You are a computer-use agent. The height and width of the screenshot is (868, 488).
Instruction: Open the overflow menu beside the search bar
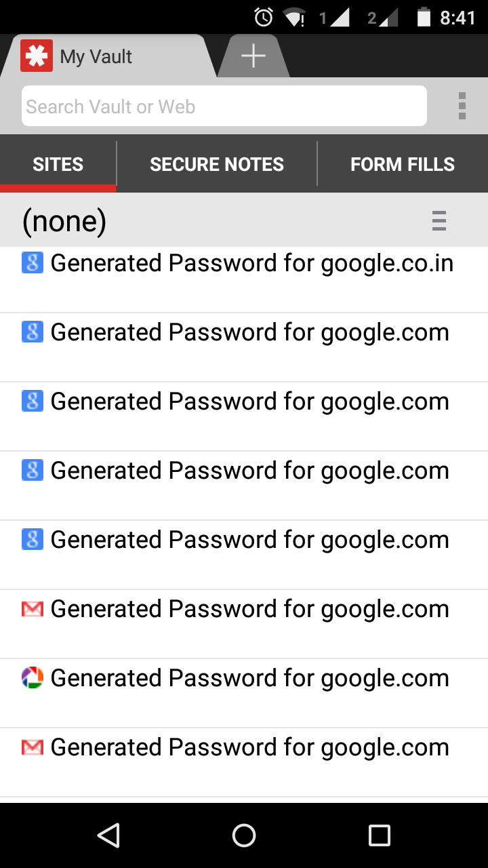(462, 106)
